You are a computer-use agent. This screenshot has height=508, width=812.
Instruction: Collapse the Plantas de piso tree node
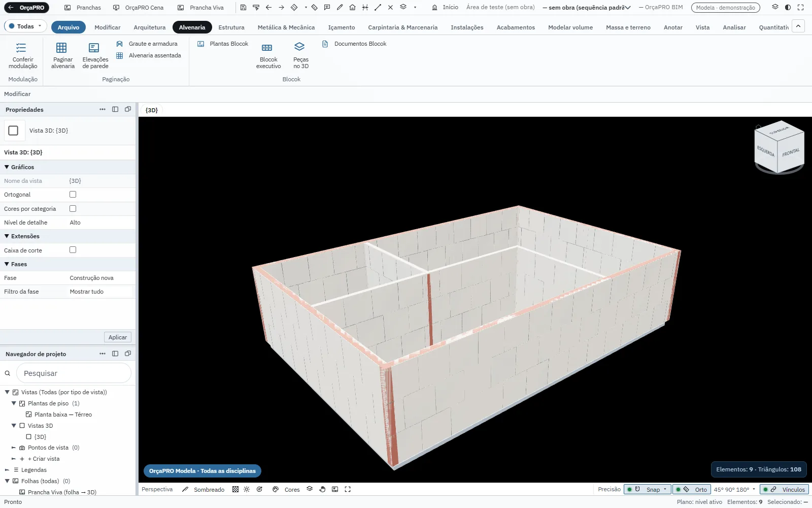14,403
